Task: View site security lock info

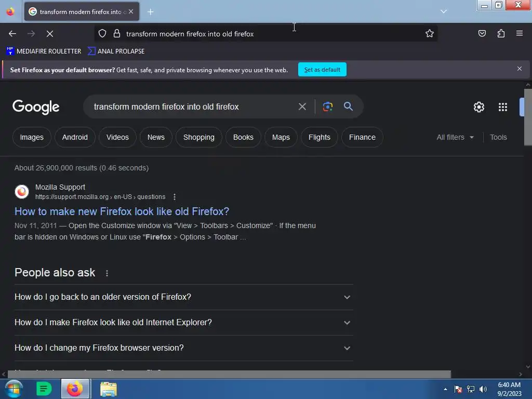Action: (117, 34)
